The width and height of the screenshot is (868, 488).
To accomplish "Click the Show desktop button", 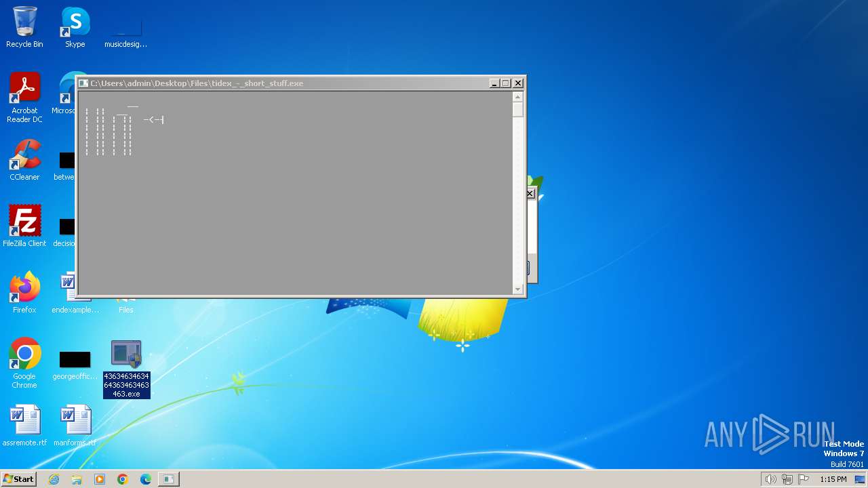I will [861, 479].
